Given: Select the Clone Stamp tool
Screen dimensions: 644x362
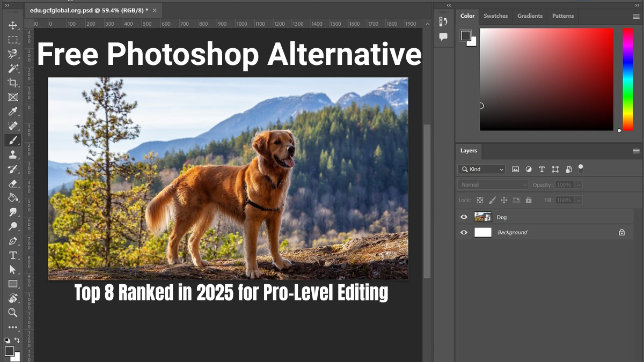Looking at the screenshot, I should pos(13,154).
